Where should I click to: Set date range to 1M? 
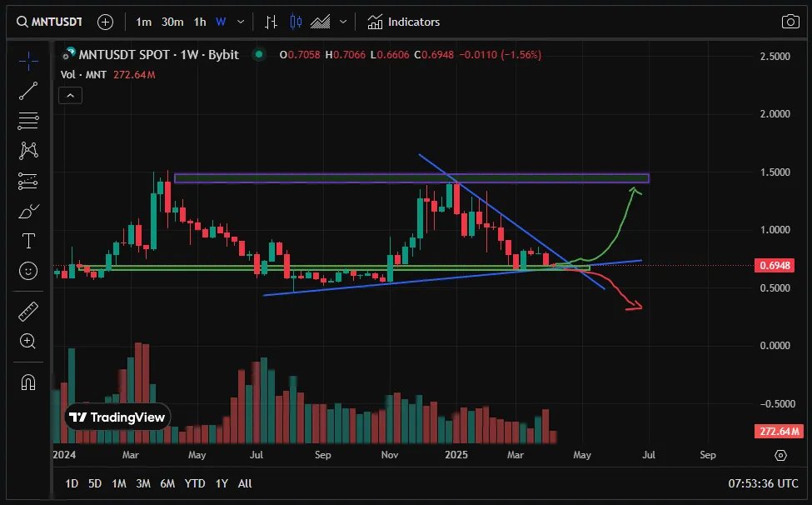pos(119,483)
